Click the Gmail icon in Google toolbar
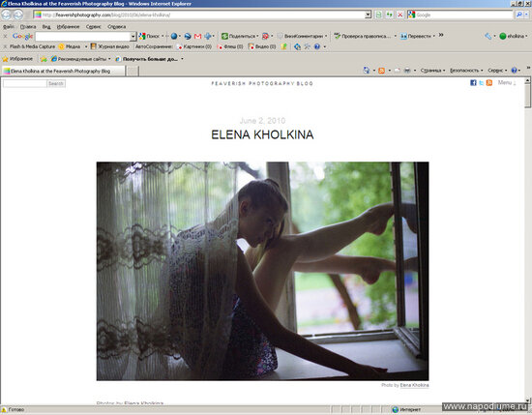The image size is (532, 415). pos(197,36)
